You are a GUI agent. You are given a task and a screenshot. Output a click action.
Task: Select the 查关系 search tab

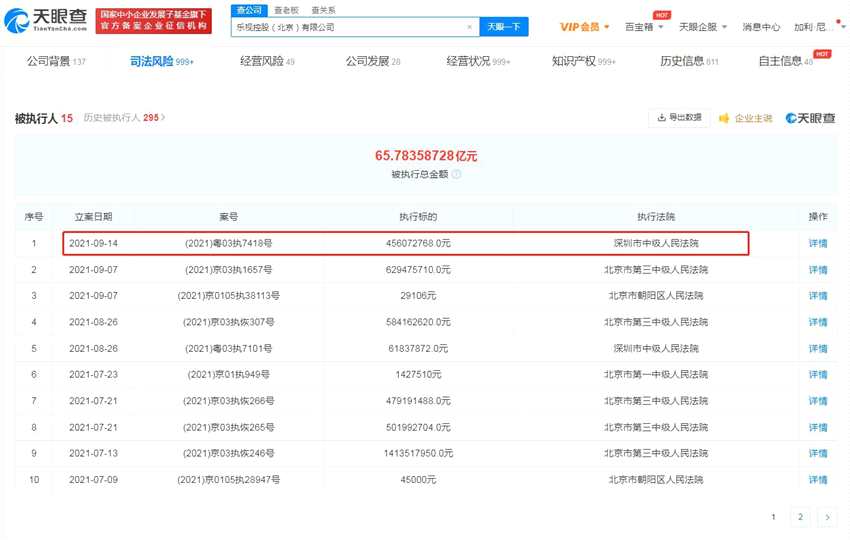[323, 10]
